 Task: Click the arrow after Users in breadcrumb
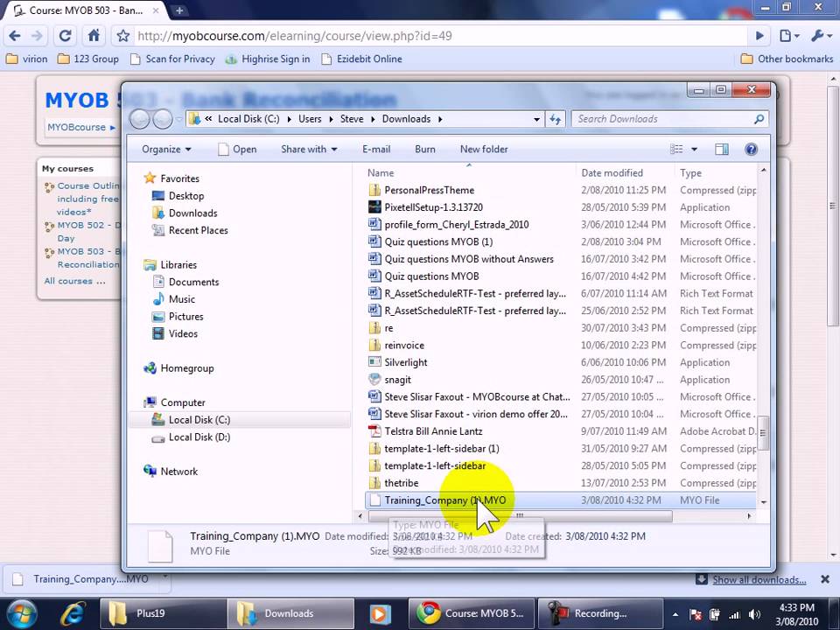tap(331, 119)
